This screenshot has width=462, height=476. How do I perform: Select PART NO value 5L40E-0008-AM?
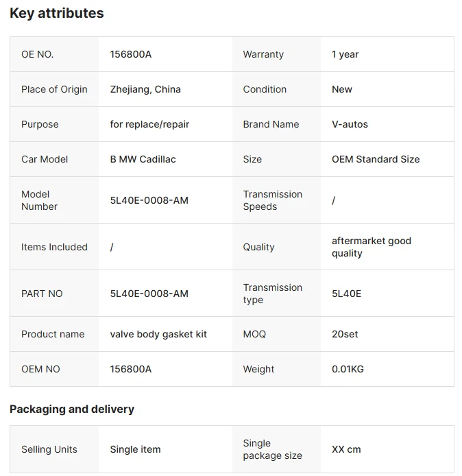pyautogui.click(x=149, y=294)
